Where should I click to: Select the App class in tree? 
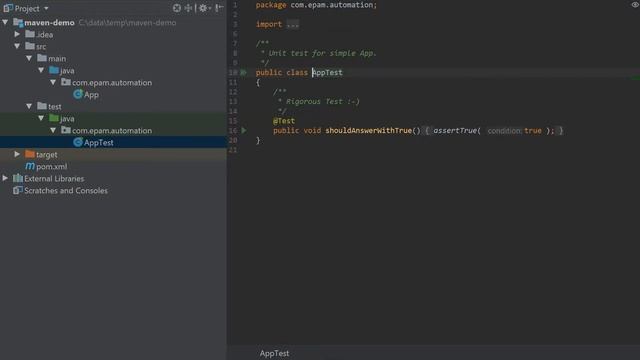(x=91, y=95)
